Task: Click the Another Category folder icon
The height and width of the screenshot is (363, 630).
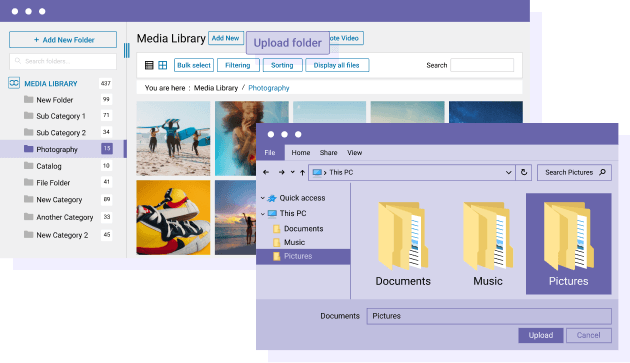Action: (x=29, y=217)
